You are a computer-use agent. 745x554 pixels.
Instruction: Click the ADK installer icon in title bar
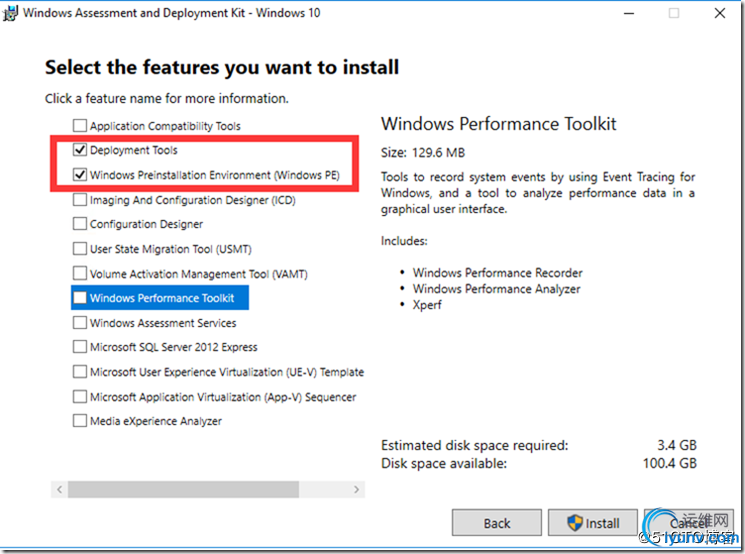pyautogui.click(x=10, y=13)
